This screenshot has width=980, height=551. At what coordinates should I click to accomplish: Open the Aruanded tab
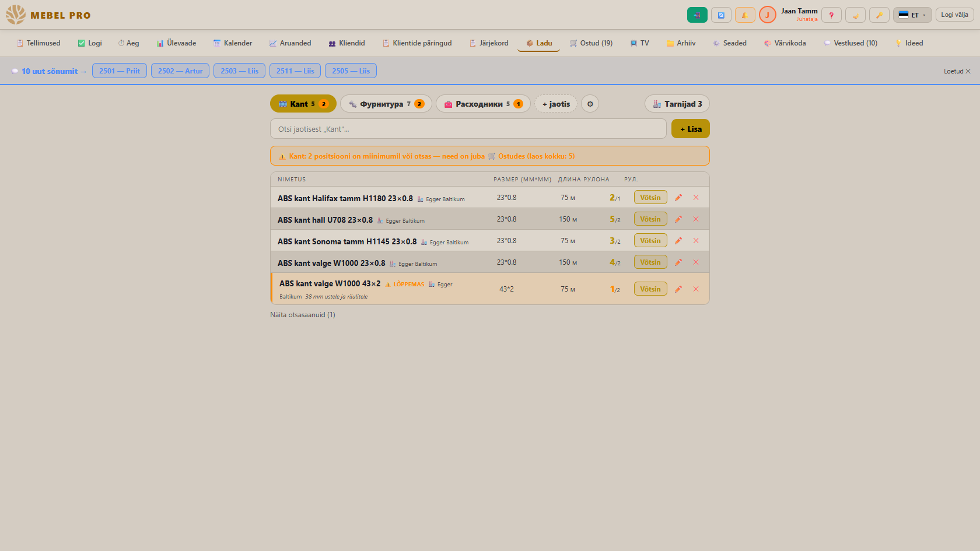(290, 43)
